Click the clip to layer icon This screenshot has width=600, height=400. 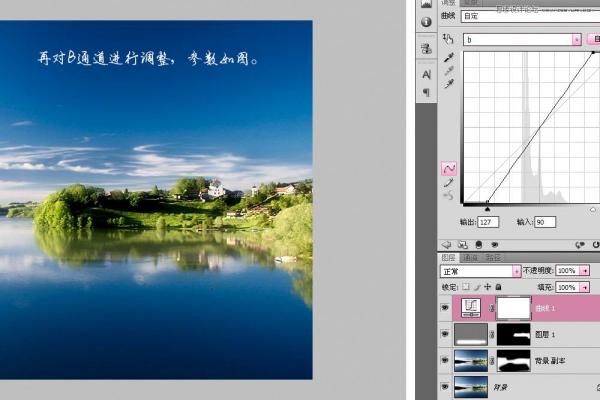pyautogui.click(x=478, y=244)
